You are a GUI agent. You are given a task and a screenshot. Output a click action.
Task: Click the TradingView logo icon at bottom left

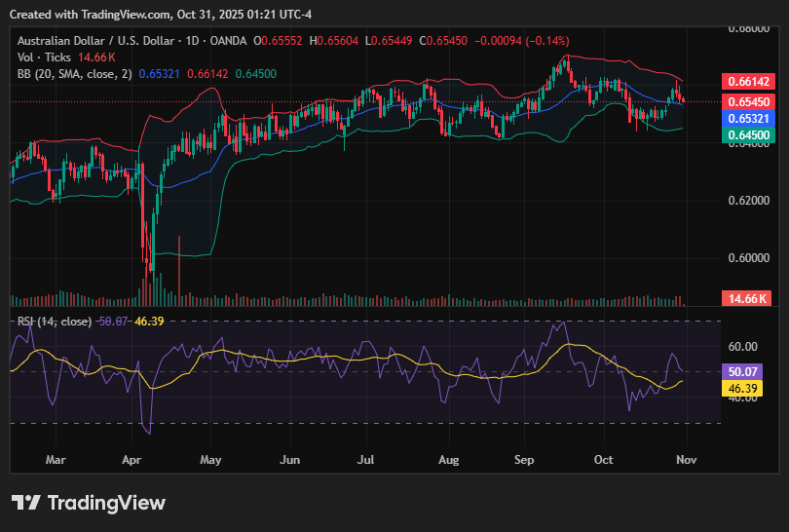pos(25,503)
